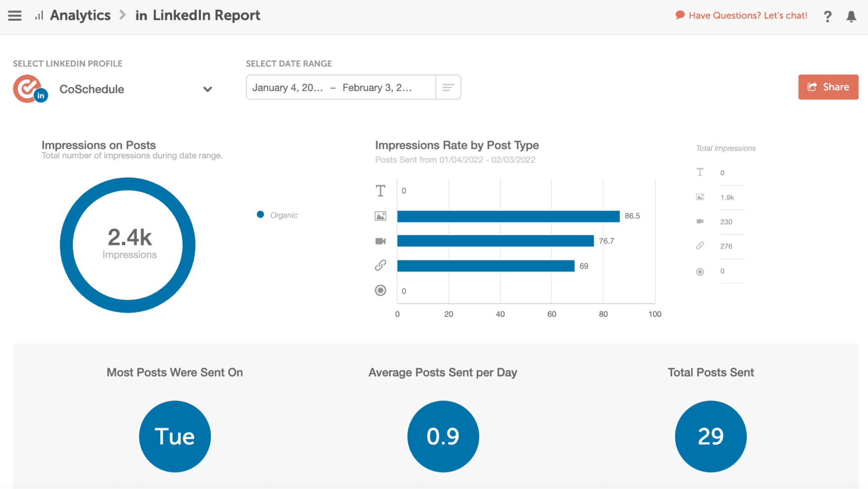
Task: Open the Have Questions? Let's chat! link
Action: pos(742,16)
